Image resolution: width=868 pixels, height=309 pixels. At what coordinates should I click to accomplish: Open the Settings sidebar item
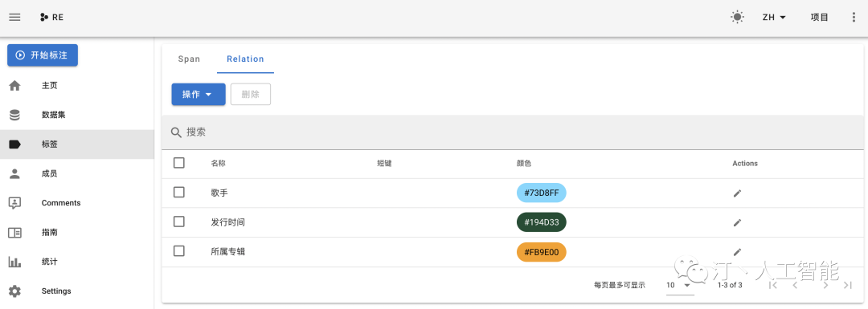pos(77,291)
